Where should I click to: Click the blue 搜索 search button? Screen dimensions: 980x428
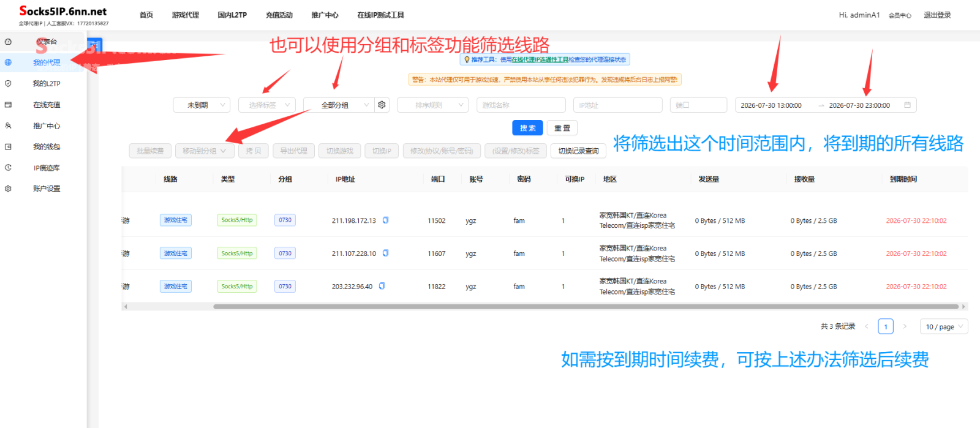tap(527, 127)
